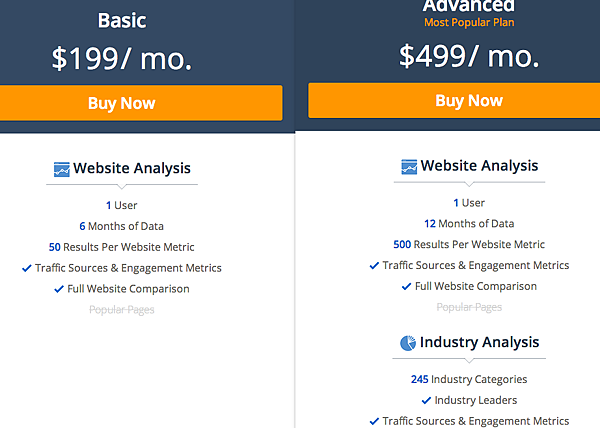
Task: Click the Most Popular Plan label
Action: pyautogui.click(x=469, y=23)
